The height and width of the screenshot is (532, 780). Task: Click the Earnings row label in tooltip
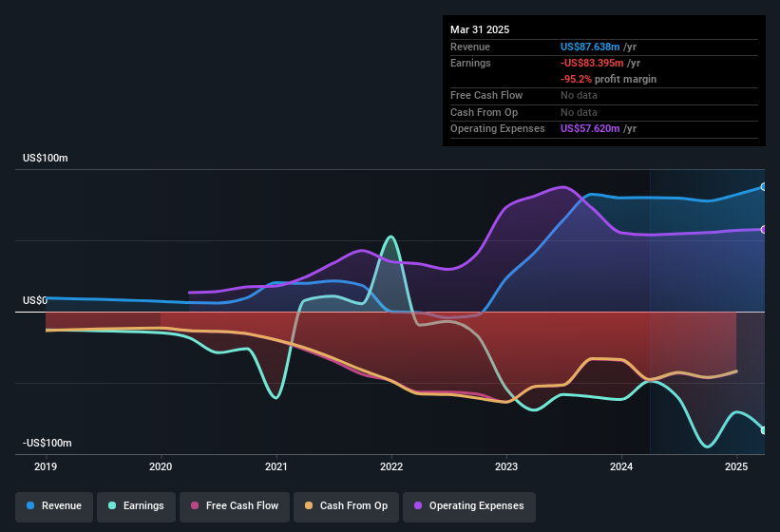click(x=470, y=63)
